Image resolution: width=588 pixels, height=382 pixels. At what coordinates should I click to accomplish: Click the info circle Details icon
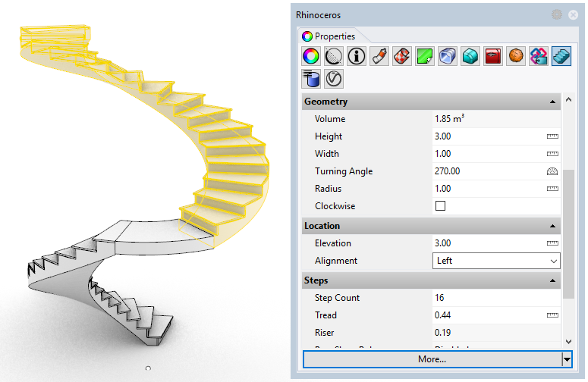tap(357, 56)
